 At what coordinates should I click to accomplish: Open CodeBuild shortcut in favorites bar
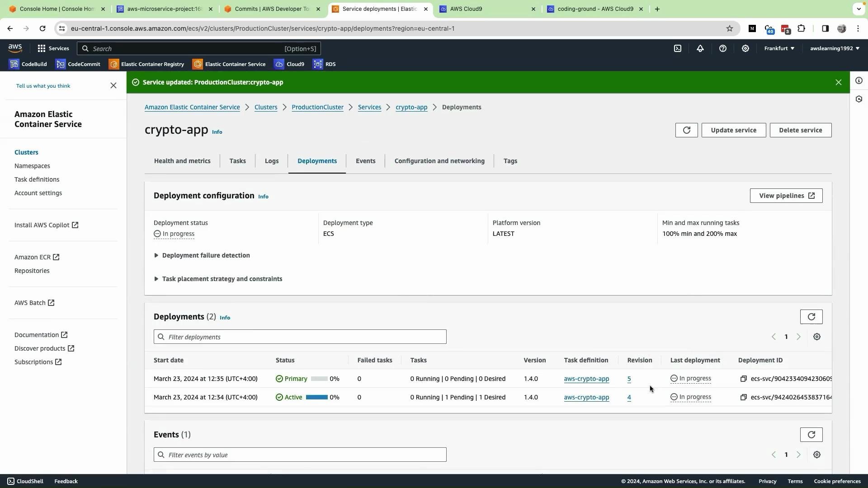(28, 64)
